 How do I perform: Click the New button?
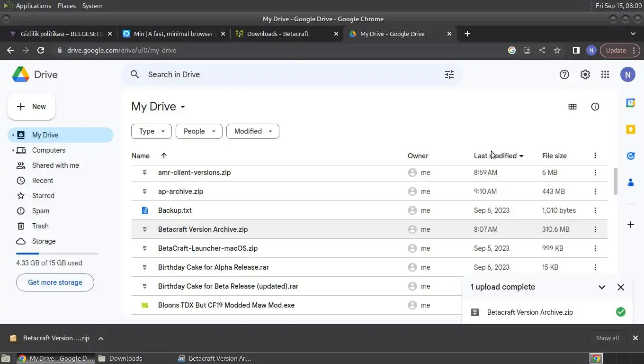(31, 107)
